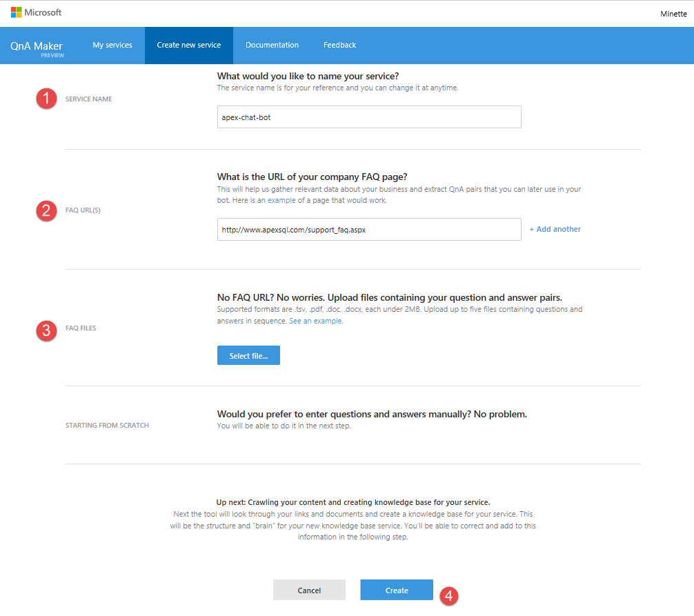Click the FAQ FILES section label
694x616 pixels.
(81, 328)
